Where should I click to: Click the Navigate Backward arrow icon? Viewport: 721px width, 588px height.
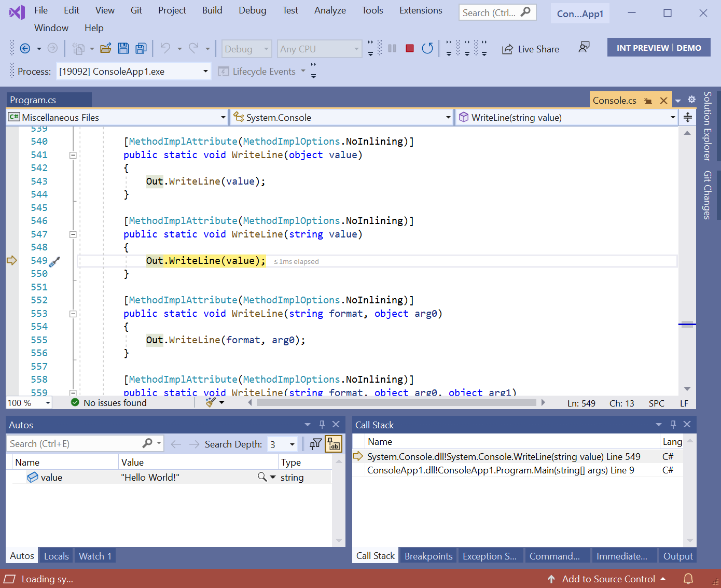point(25,49)
